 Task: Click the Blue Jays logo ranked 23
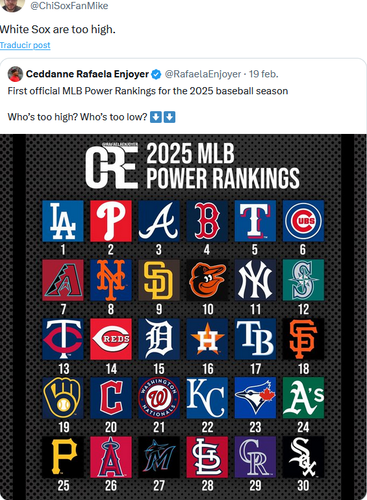255,398
